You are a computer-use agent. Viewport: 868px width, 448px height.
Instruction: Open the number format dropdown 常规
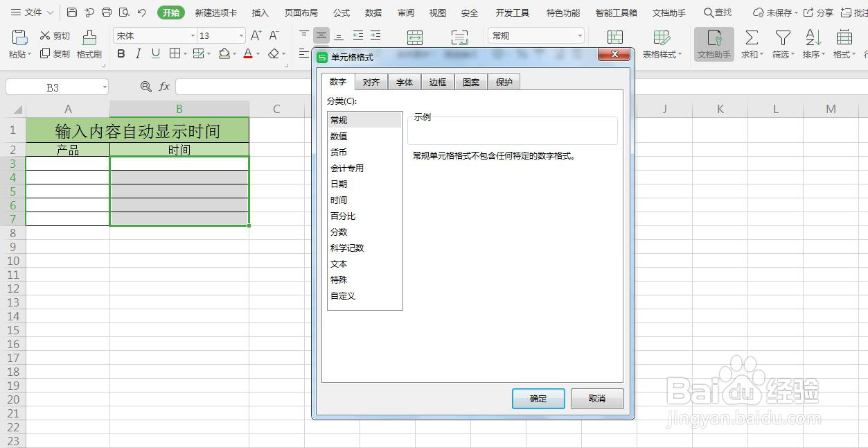click(580, 35)
